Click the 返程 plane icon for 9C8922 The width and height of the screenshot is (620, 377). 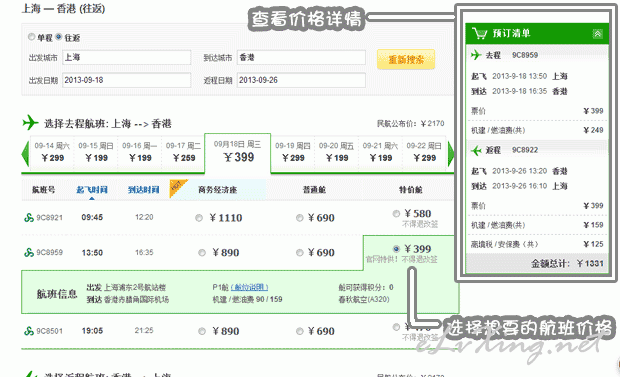(x=476, y=150)
